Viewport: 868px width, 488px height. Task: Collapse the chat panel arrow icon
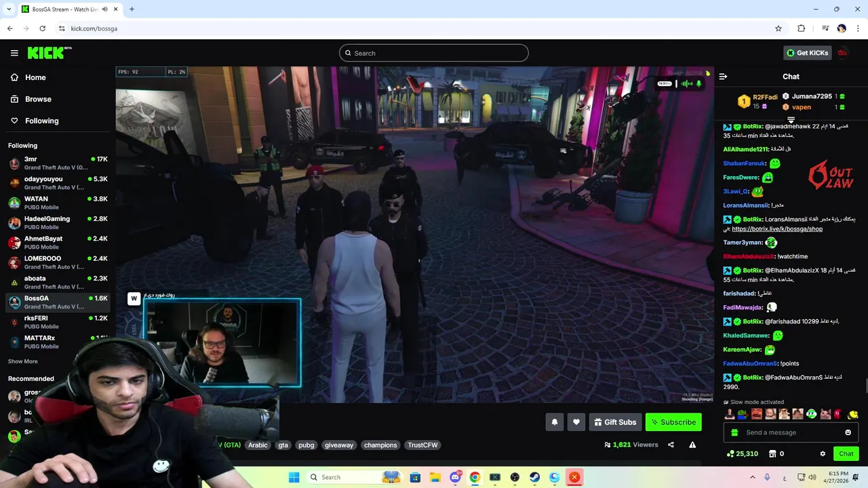point(723,77)
